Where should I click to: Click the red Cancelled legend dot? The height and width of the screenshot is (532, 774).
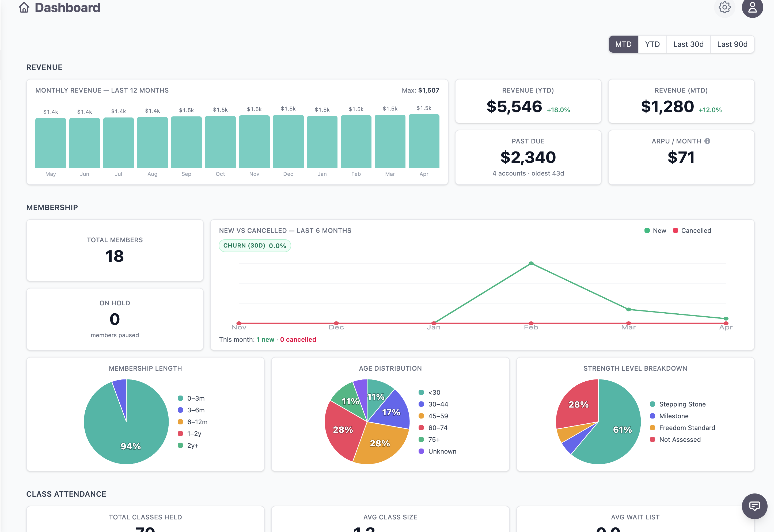(x=675, y=230)
